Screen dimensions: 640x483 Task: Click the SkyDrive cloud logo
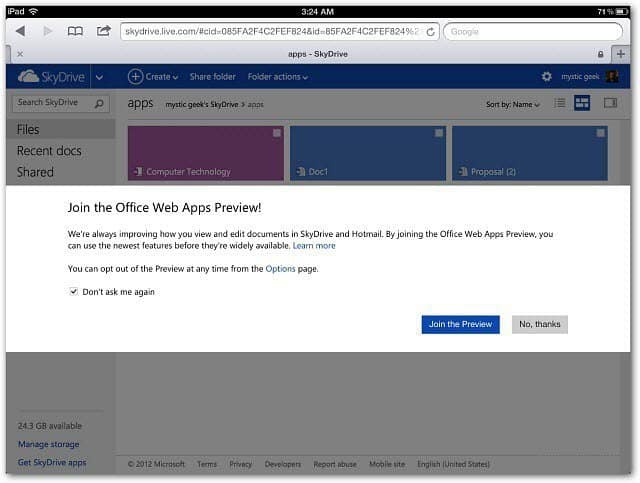click(51, 76)
